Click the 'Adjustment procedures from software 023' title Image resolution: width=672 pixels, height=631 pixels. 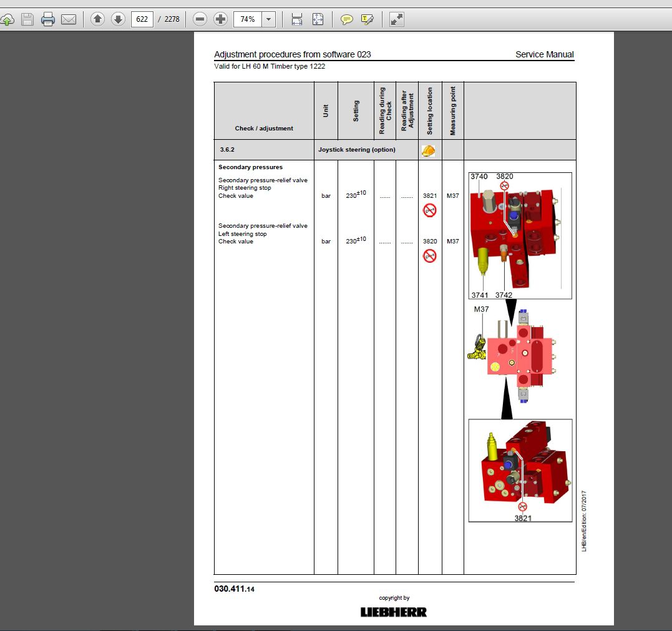(292, 54)
